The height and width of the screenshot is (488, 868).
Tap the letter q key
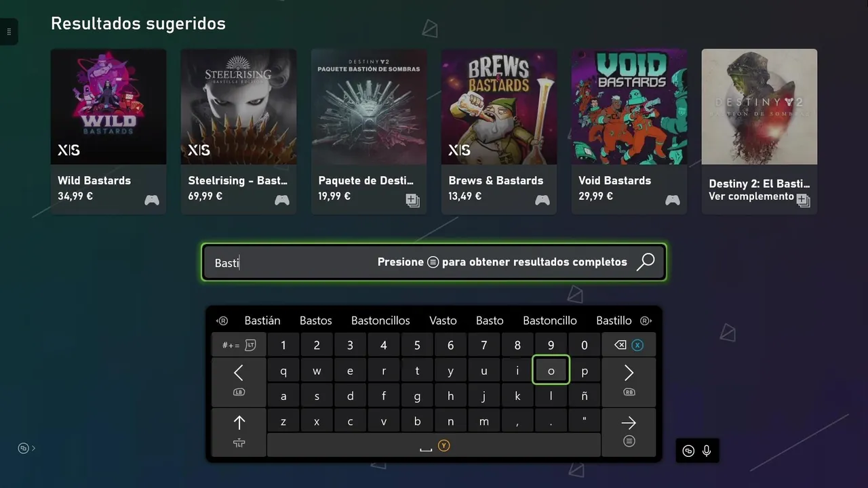(x=283, y=371)
